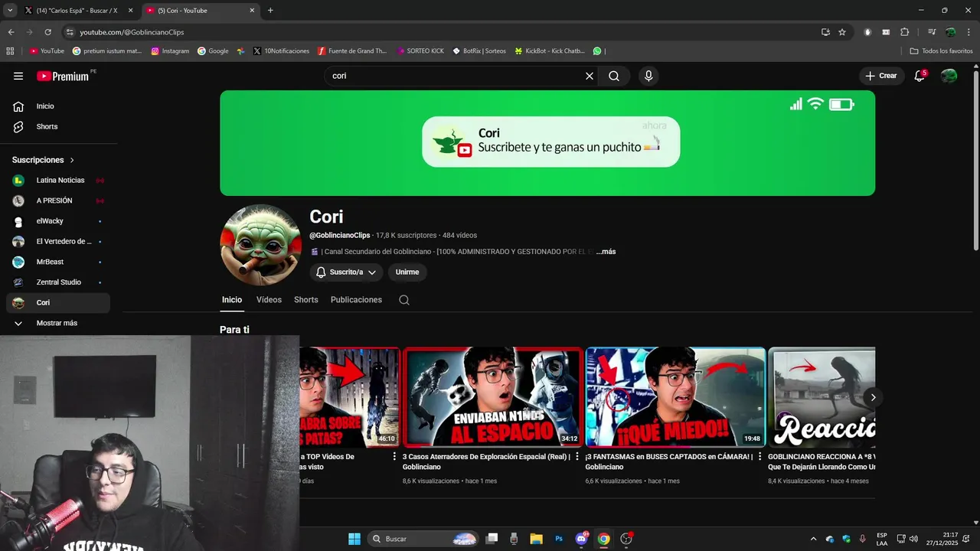Play the GOBLINCIANO REACCIONA video thumbnail
The height and width of the screenshot is (551, 980).
pos(822,397)
